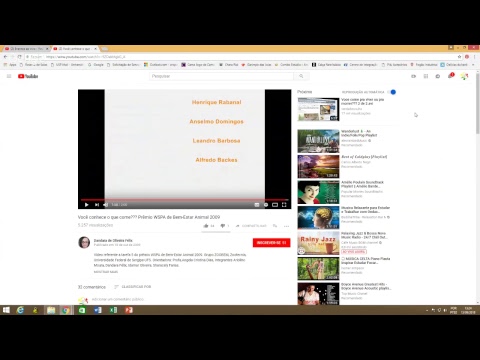Focus the add public comment field
The image size is (480, 360).
tap(118, 299)
